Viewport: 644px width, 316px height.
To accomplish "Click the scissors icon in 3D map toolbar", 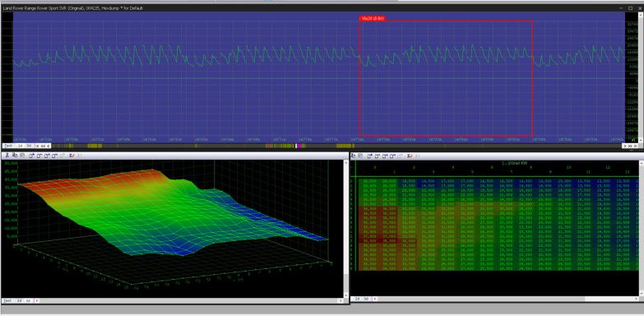I will pos(7,156).
